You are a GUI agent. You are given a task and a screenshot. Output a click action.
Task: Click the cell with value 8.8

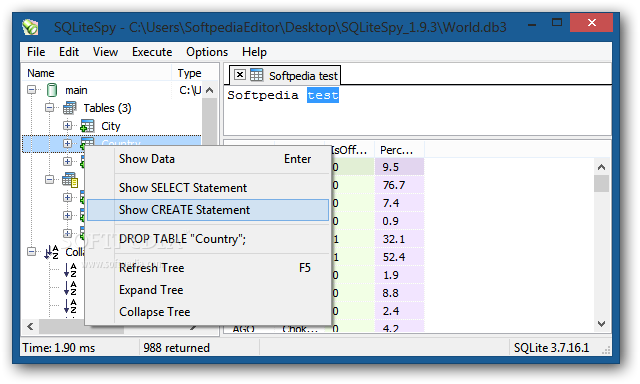pyautogui.click(x=399, y=293)
